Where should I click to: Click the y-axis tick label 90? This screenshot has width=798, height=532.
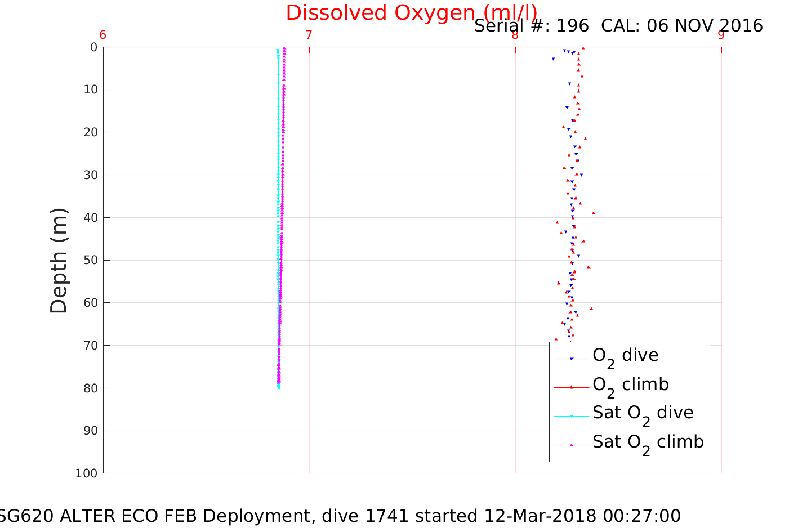coord(90,431)
